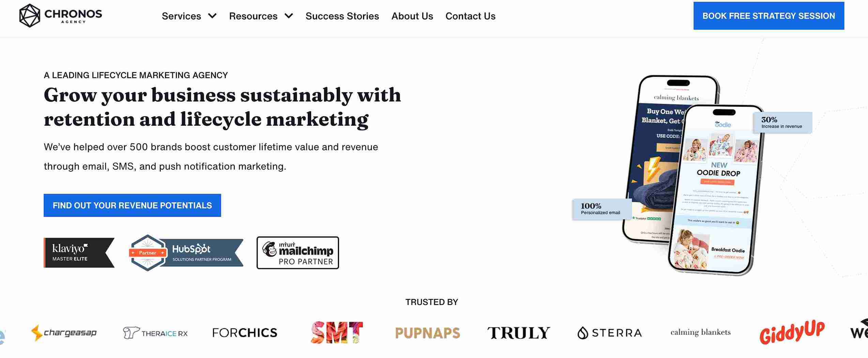Click the Chronos Agency logo
Screen dimensions: 868x358
pos(61,15)
